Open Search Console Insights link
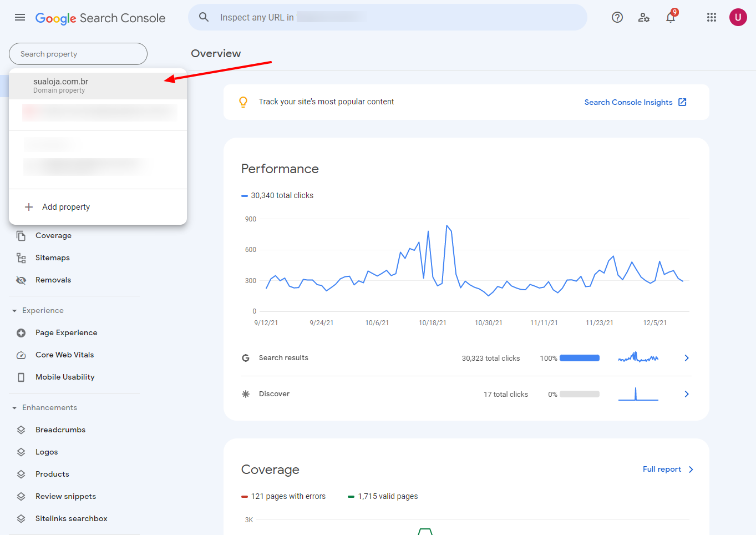756x535 pixels. tap(628, 102)
